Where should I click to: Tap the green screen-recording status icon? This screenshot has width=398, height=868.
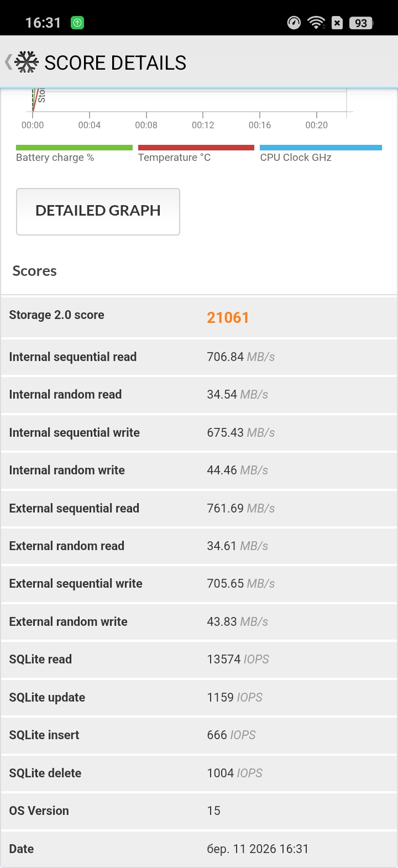(x=77, y=23)
